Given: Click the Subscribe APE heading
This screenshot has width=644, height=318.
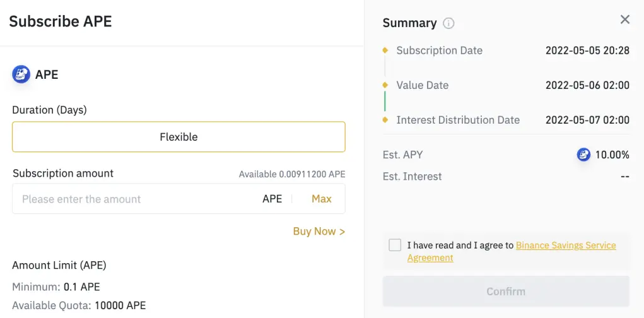Looking at the screenshot, I should coord(61,21).
